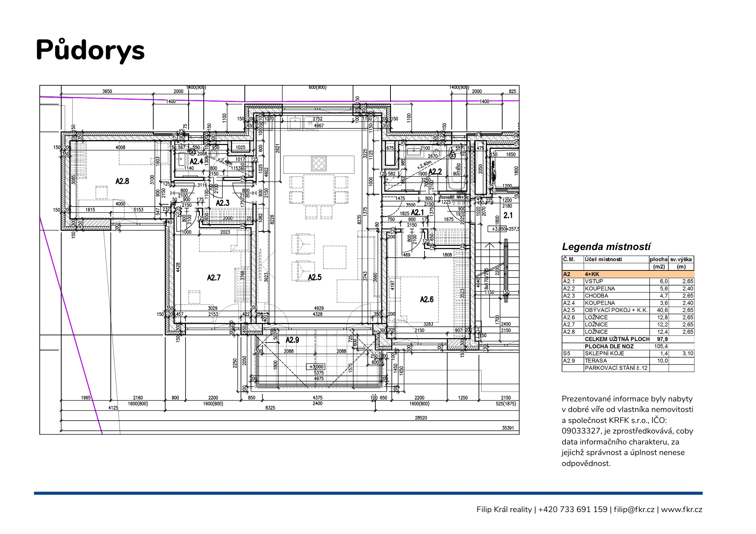Select terrace label A2.9 on the floor plan
Screen dimensions: 756x534
292,340
